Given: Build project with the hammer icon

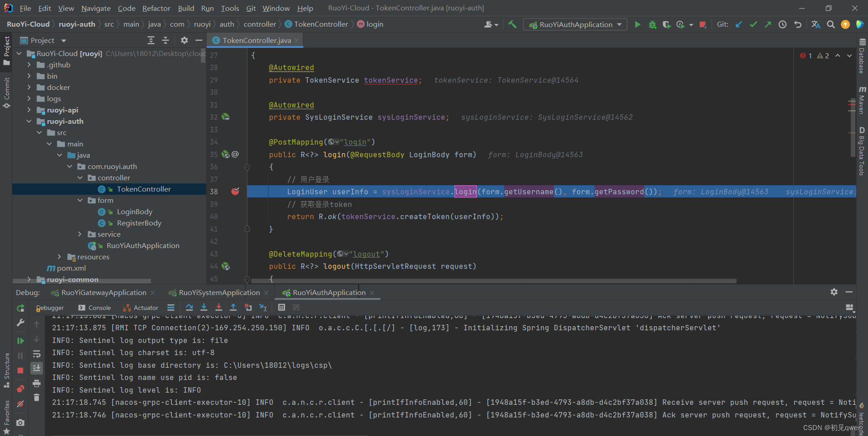Looking at the screenshot, I should (x=512, y=24).
